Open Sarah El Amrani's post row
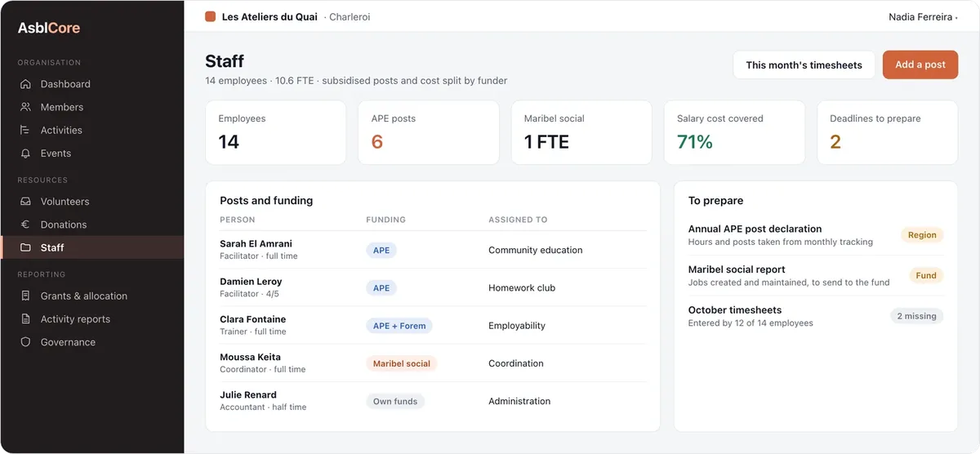Image resolution: width=980 pixels, height=454 pixels. pos(433,250)
